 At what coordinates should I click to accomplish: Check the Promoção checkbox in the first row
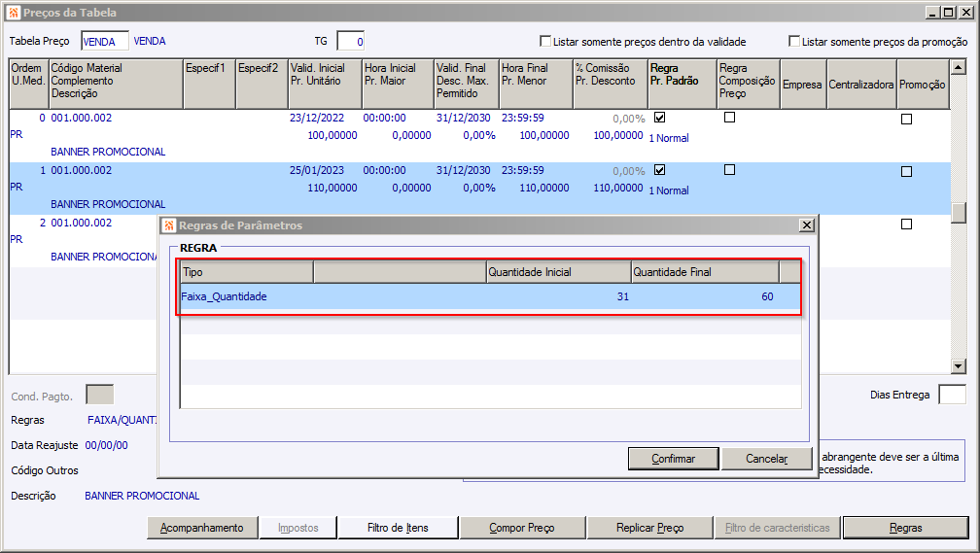(906, 119)
